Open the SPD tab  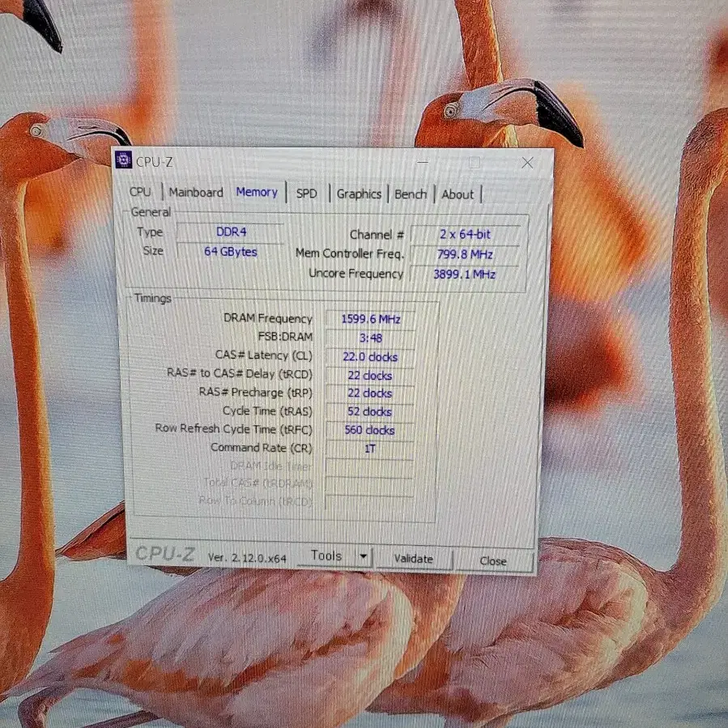coord(306,194)
